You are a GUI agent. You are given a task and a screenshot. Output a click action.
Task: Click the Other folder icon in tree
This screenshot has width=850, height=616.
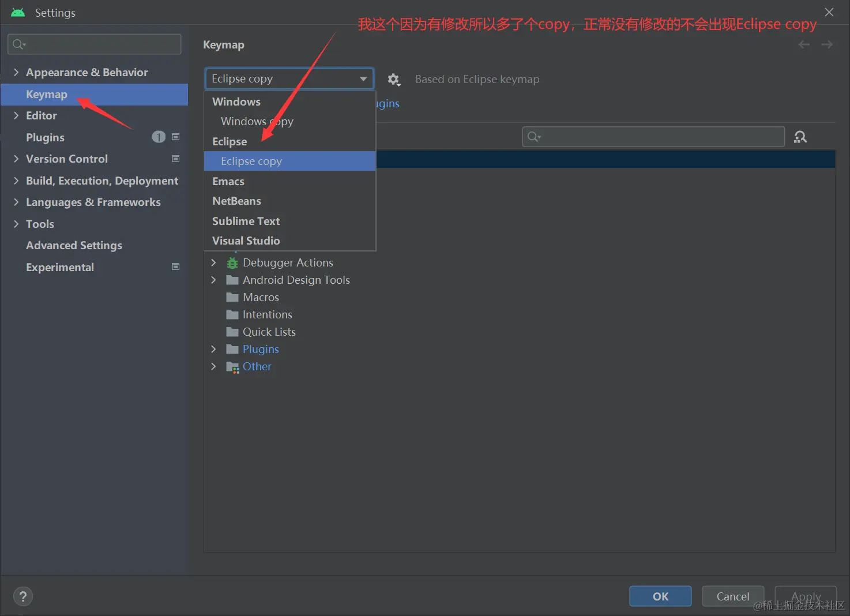(x=232, y=367)
